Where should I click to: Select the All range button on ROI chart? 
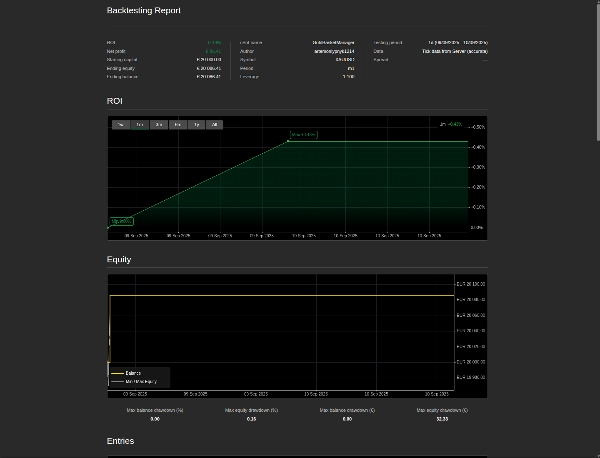pos(214,125)
